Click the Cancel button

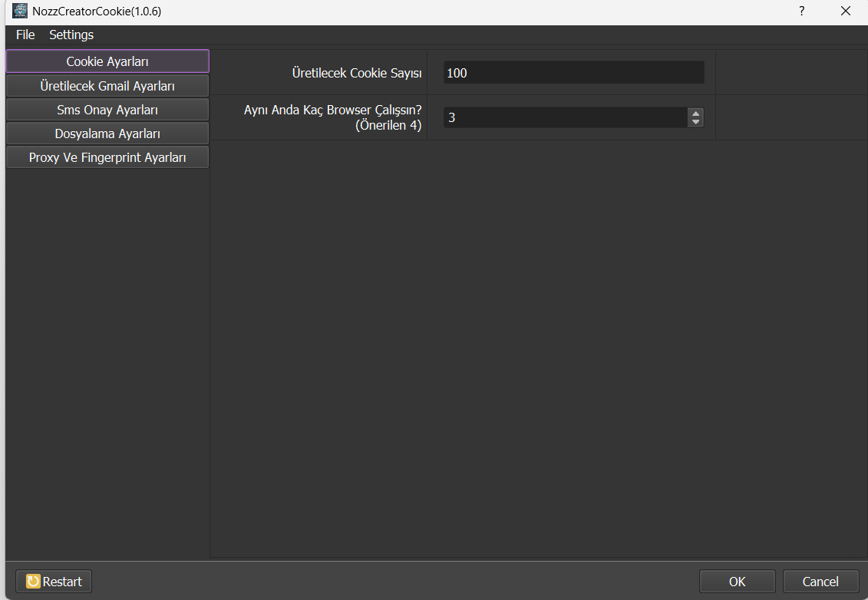[820, 581]
